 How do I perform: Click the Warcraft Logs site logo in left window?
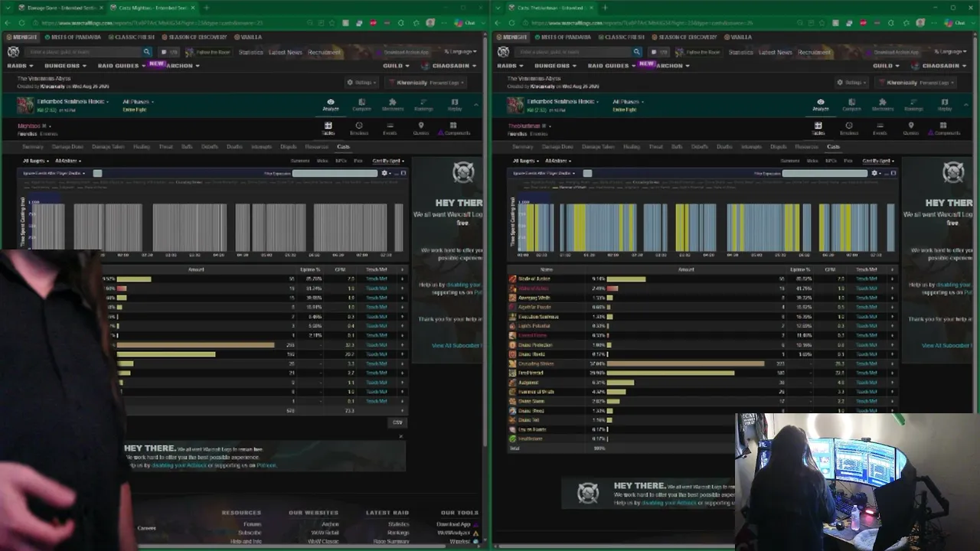(13, 52)
